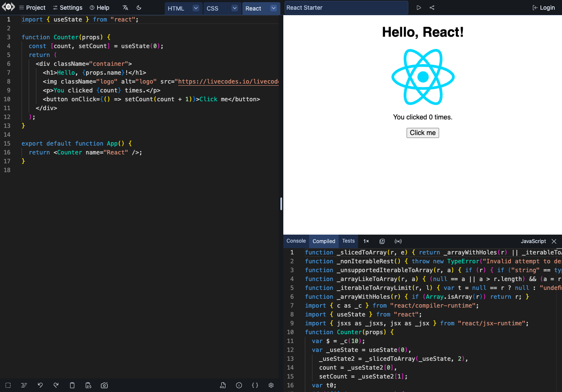Run the project with play icon

(x=419, y=8)
